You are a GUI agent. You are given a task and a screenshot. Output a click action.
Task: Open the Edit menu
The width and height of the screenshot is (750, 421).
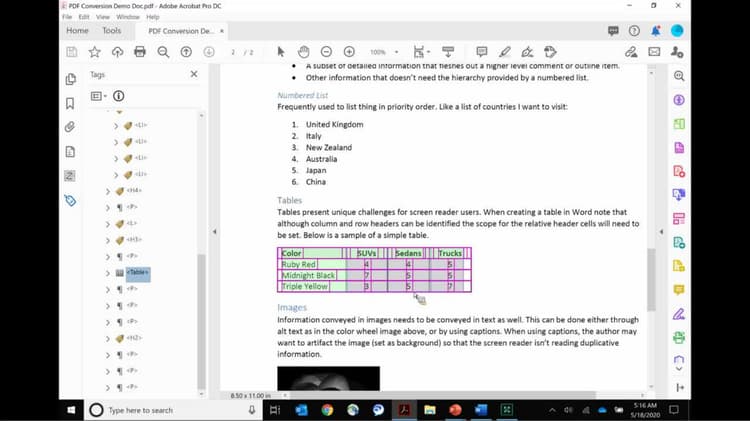pyautogui.click(x=84, y=17)
